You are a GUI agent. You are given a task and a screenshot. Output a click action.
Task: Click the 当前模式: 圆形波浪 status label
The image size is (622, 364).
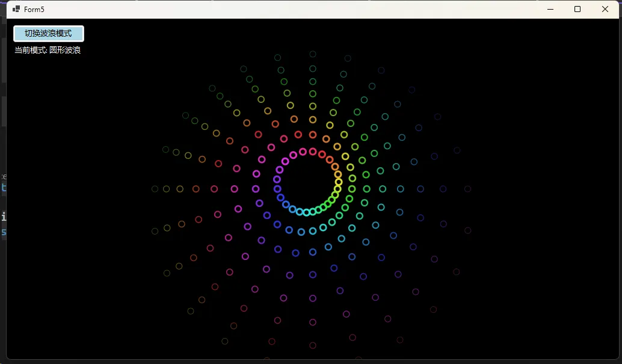point(48,51)
